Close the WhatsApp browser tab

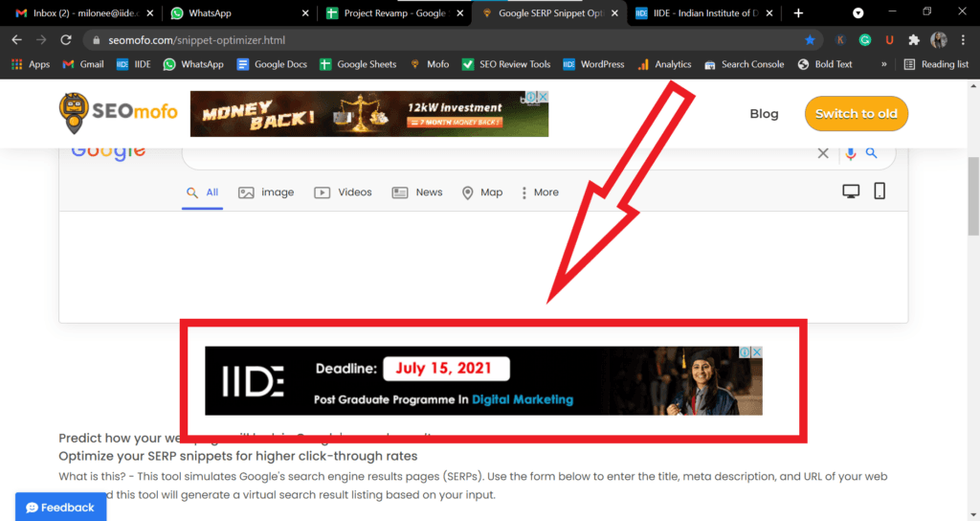click(x=305, y=13)
